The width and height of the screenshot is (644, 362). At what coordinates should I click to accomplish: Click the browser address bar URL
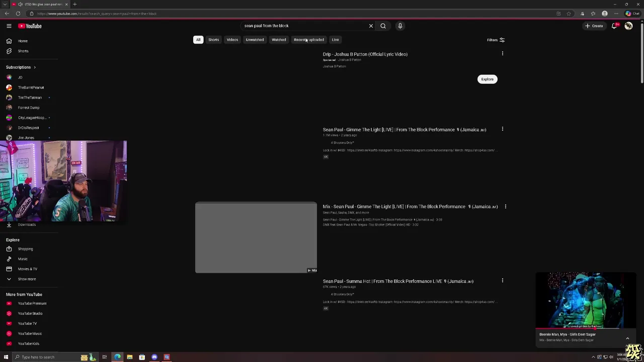tap(97, 14)
